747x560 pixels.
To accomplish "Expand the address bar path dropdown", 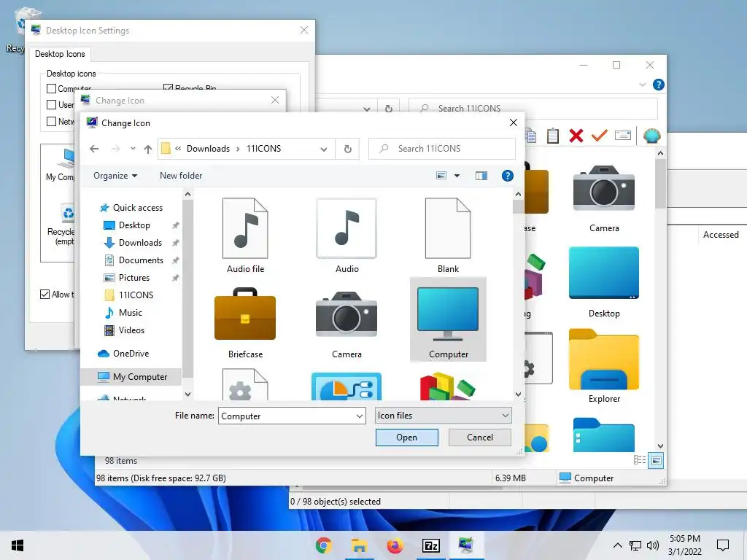I will [x=324, y=149].
